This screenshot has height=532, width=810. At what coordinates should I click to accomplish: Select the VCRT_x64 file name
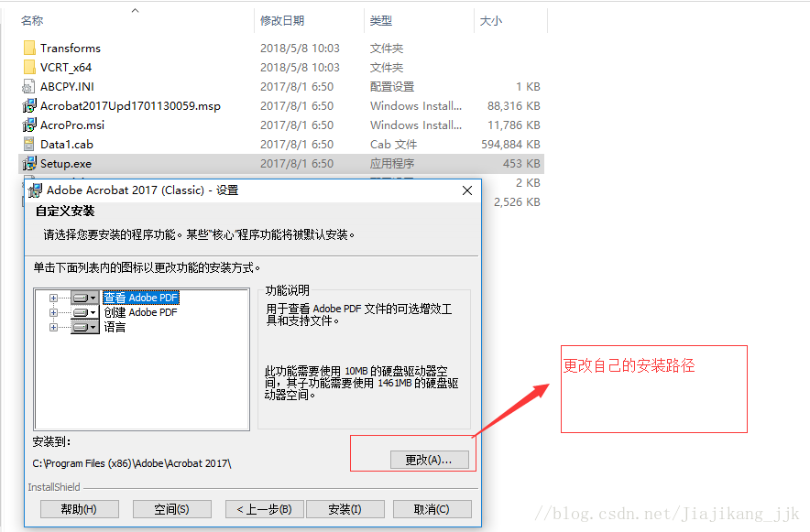[66, 67]
